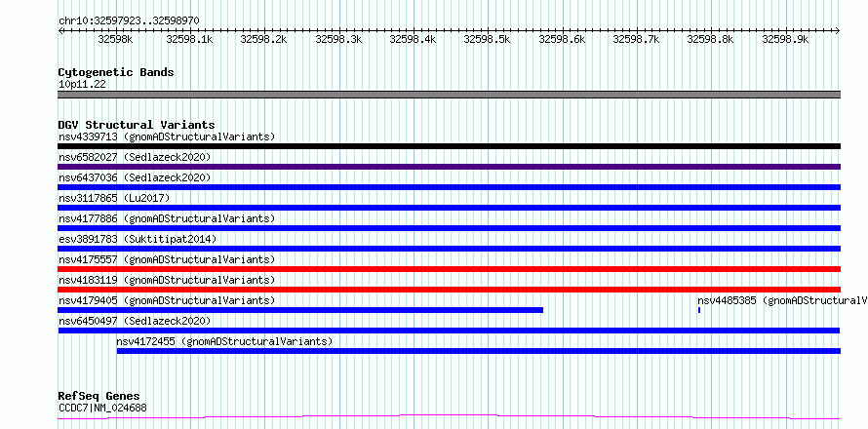Open the esv3891783 (Suktitipat2014) label
This screenshot has width=868, height=429.
tap(138, 239)
